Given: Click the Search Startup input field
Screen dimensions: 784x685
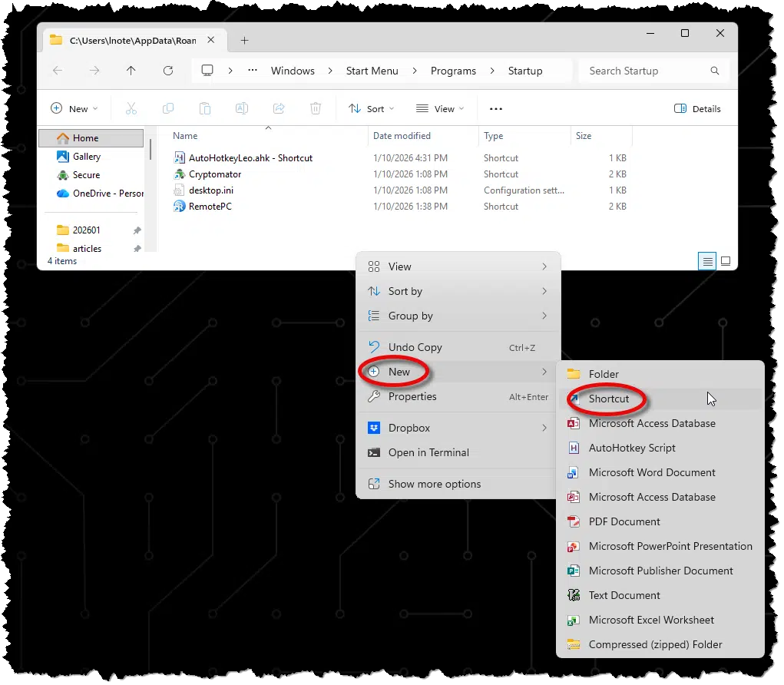Looking at the screenshot, I should coord(645,71).
